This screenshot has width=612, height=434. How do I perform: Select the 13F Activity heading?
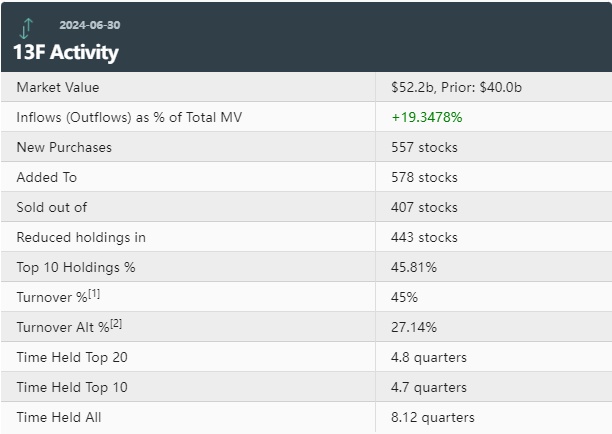[x=66, y=52]
